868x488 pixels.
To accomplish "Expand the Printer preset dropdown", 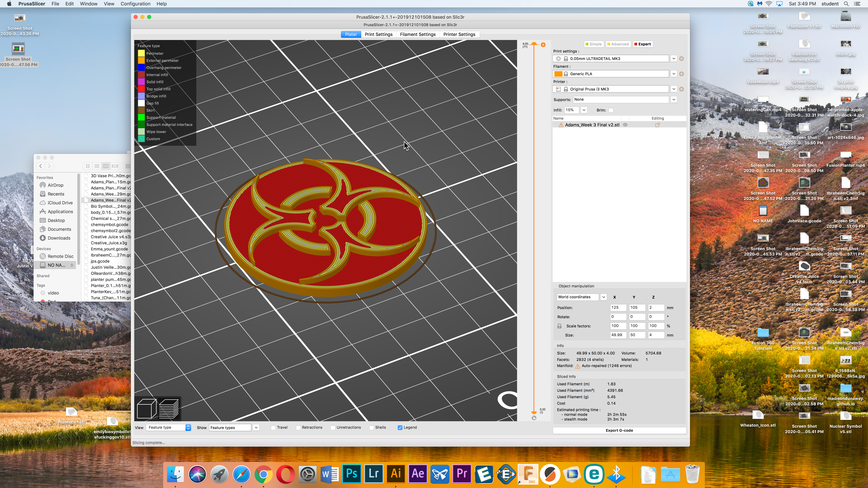I will (674, 89).
